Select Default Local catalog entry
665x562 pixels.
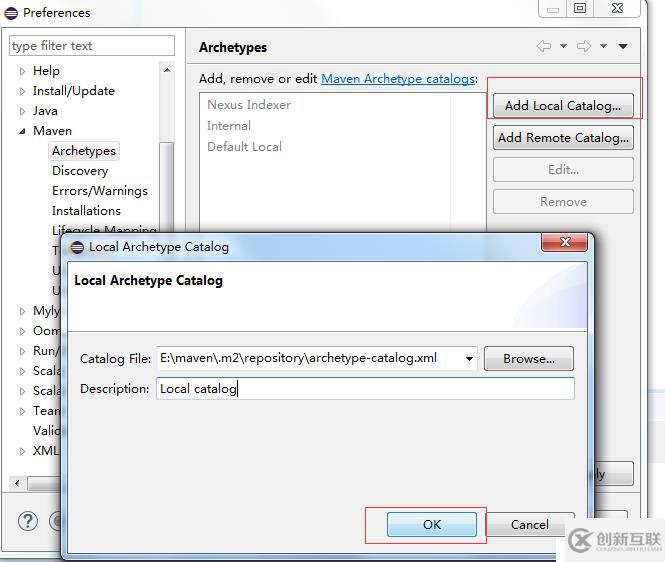tap(244, 147)
